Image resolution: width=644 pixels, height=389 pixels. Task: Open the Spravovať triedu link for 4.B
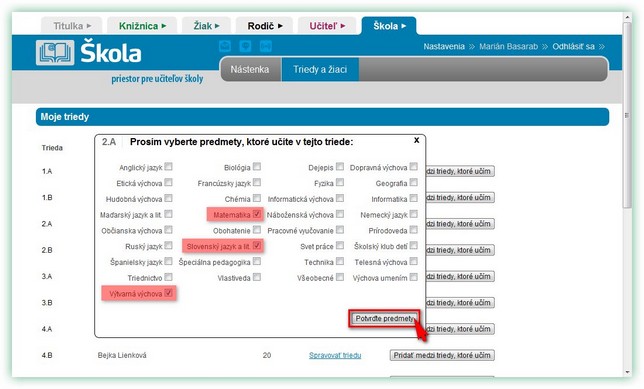point(335,355)
